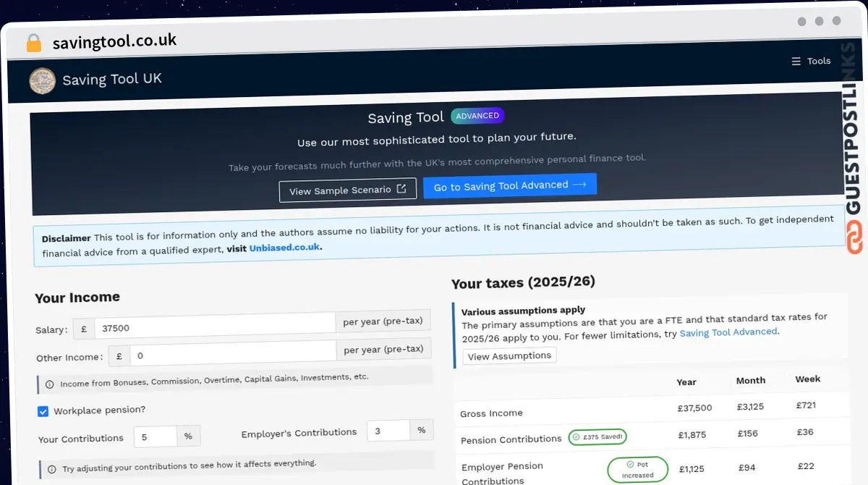The height and width of the screenshot is (485, 868).
Task: Click the Pot Increased badge
Action: coord(637,471)
